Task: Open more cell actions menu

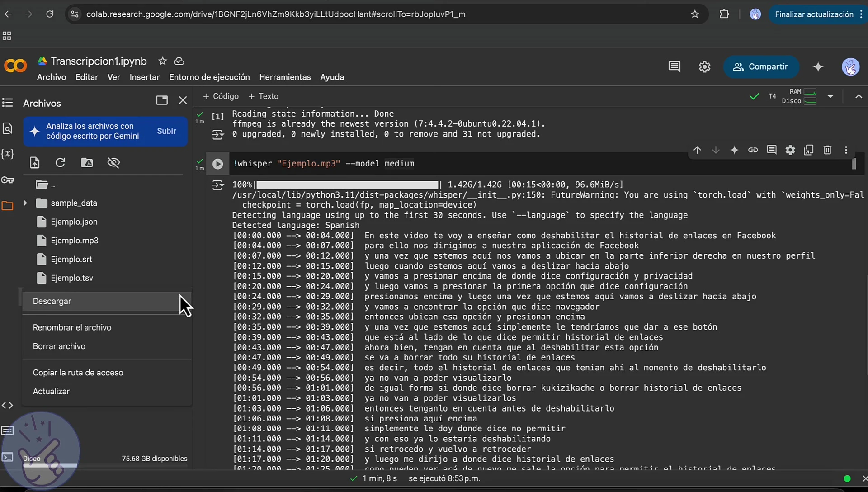Action: [846, 150]
